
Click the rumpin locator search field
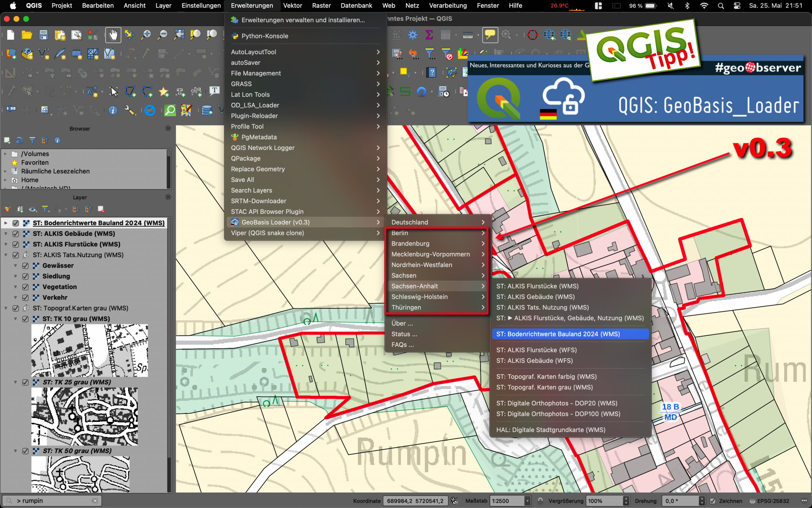point(52,500)
